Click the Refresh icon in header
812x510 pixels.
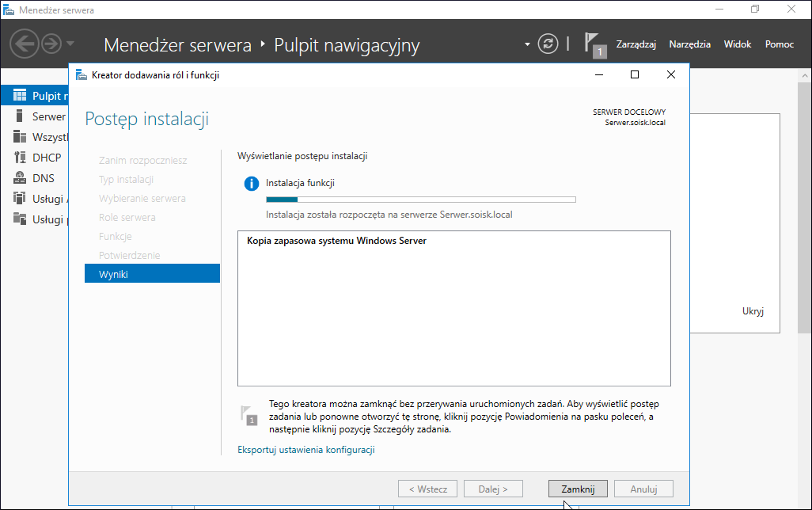click(x=548, y=44)
